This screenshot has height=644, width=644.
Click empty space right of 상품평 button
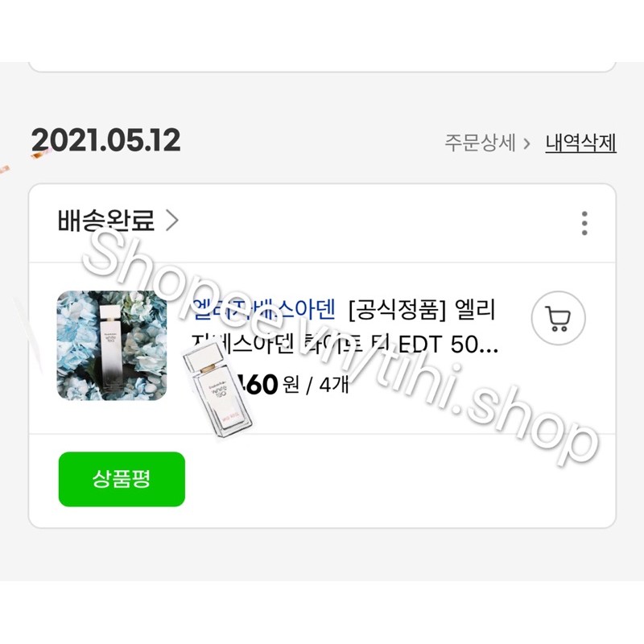point(398,479)
